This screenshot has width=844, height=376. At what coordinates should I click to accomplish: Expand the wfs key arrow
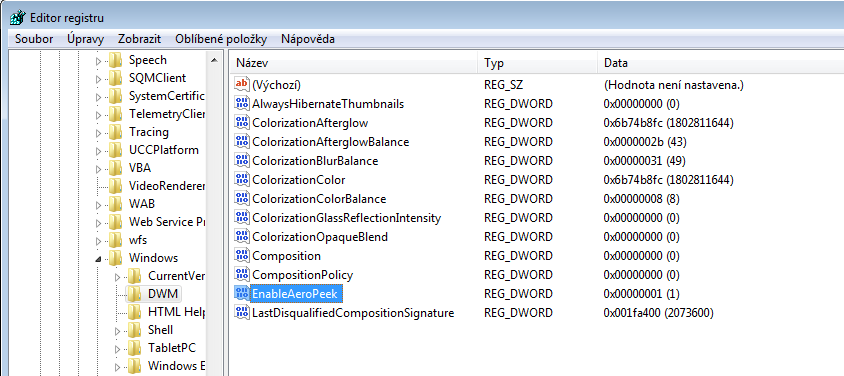[98, 241]
